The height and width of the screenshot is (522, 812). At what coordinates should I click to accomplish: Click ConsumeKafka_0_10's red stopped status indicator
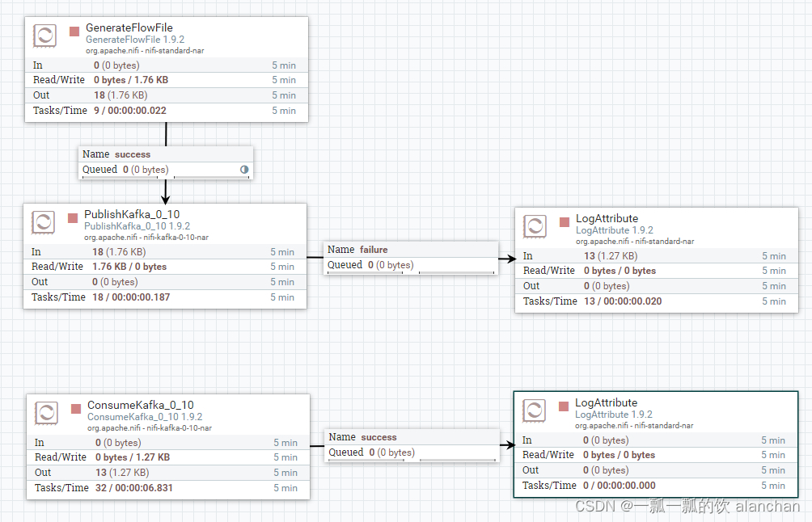[x=76, y=409]
